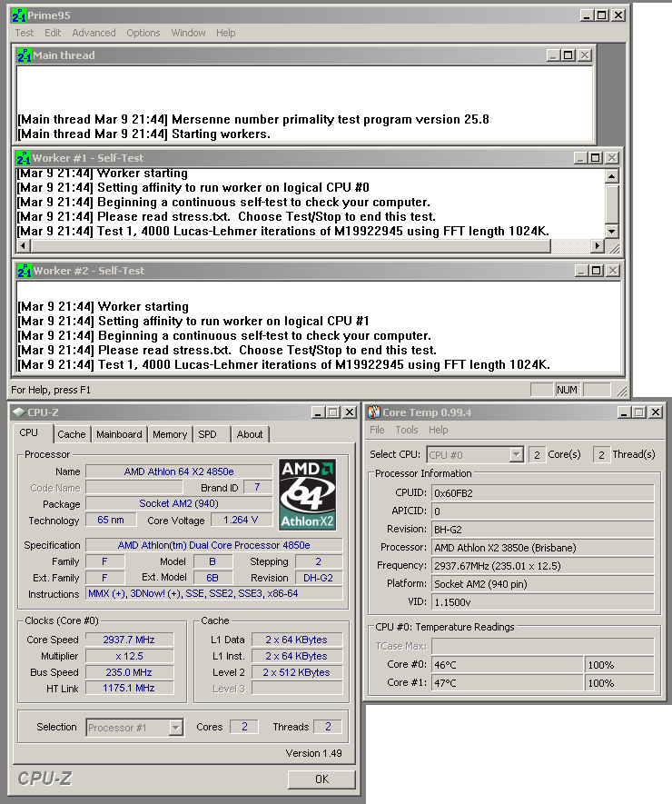Click the Main thread window icon
The width and height of the screenshot is (672, 804).
tap(24, 55)
